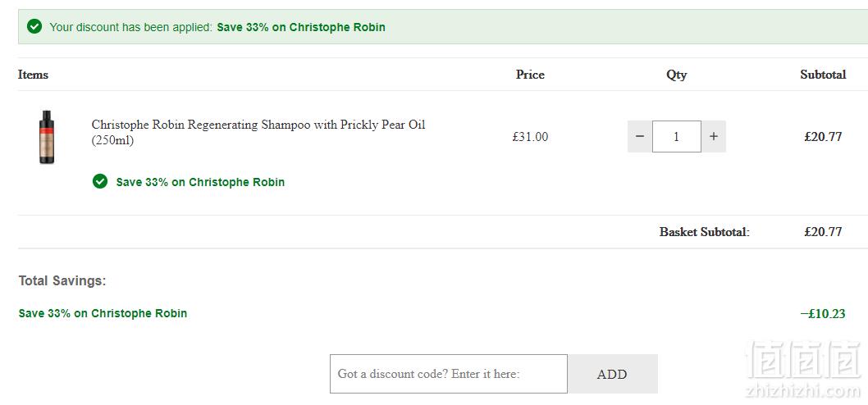Image resolution: width=868 pixels, height=405 pixels.
Task: Decrease quantity with the minus button
Action: [640, 136]
